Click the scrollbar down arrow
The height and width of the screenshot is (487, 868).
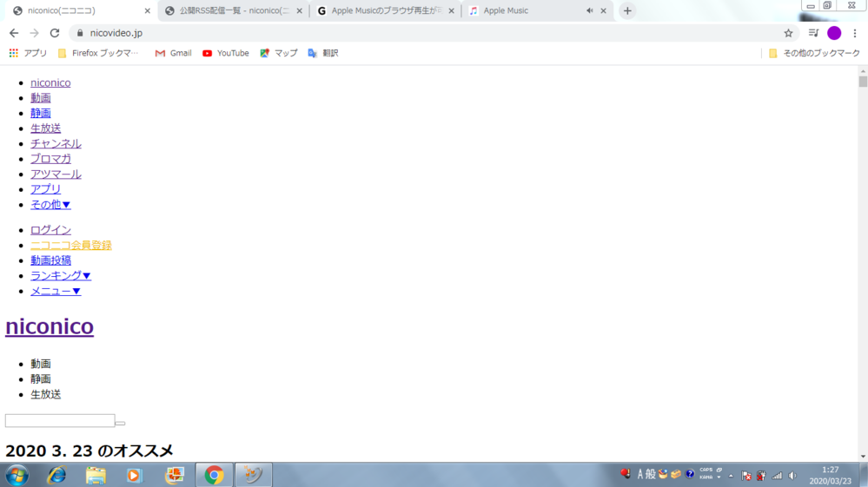[863, 457]
